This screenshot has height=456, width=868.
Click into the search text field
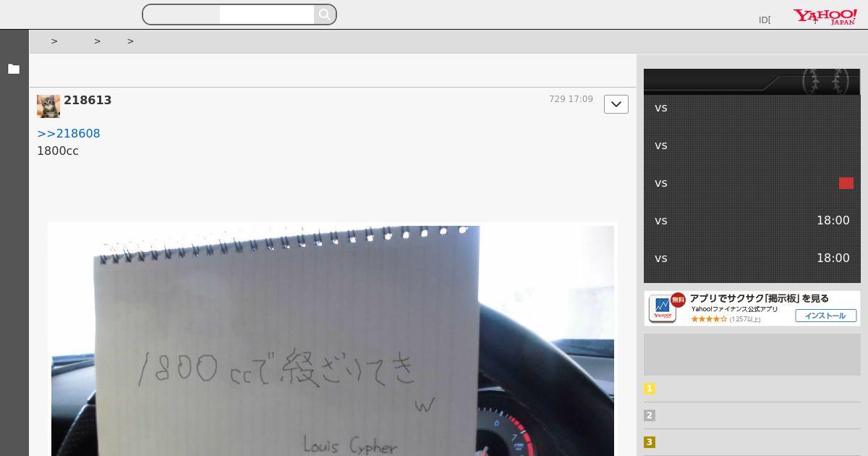pos(267,14)
